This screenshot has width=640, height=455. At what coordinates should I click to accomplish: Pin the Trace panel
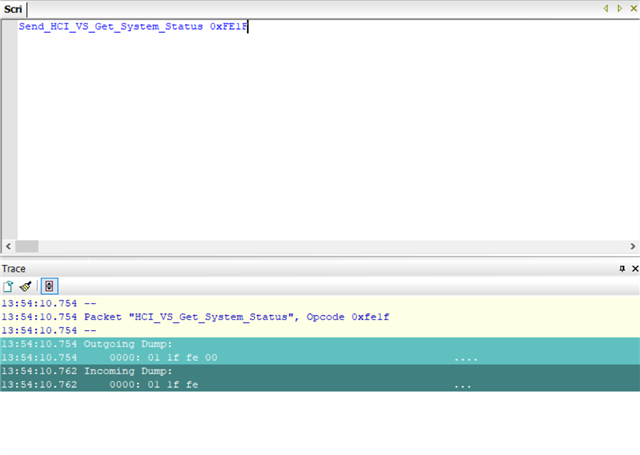click(622, 269)
